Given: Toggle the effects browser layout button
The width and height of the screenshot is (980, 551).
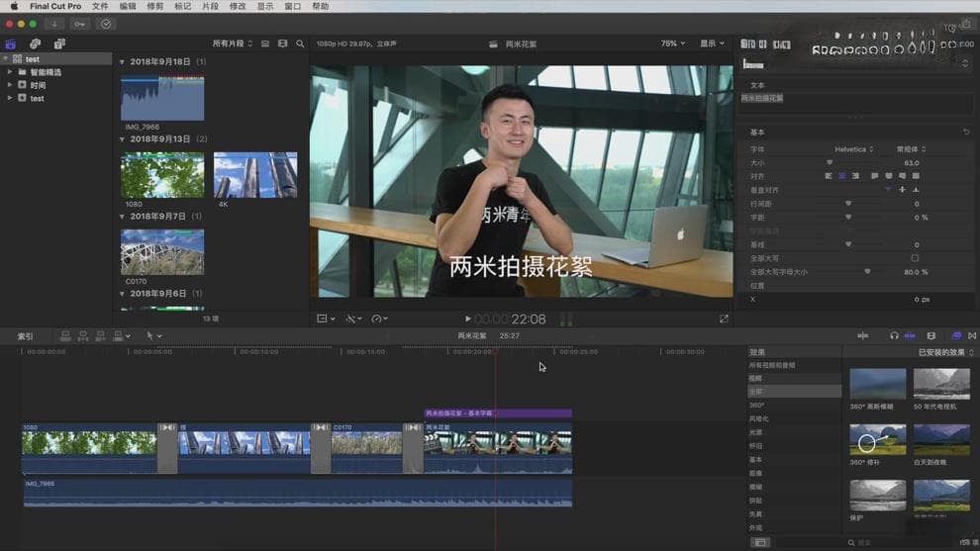Looking at the screenshot, I should (x=760, y=542).
